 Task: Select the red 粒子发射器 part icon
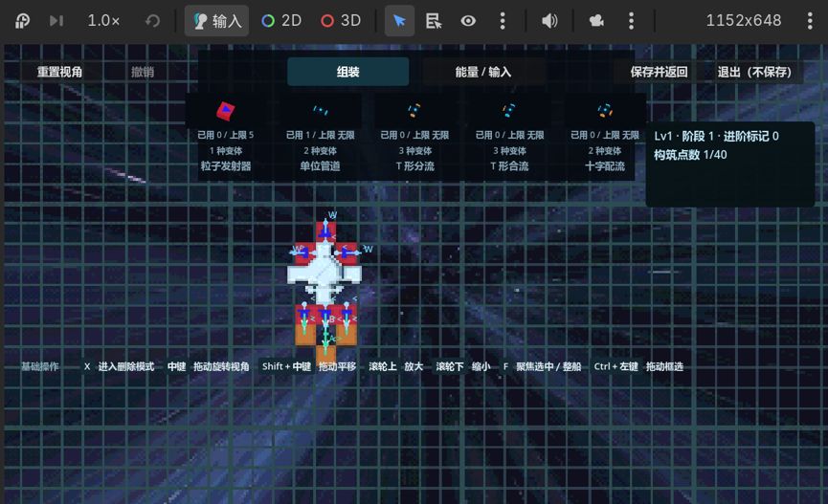(226, 111)
